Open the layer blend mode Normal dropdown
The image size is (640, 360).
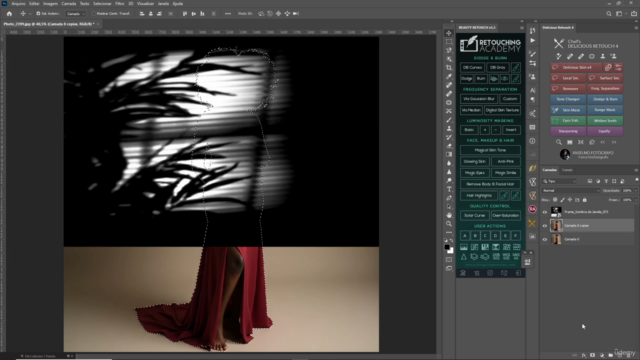[x=571, y=191]
